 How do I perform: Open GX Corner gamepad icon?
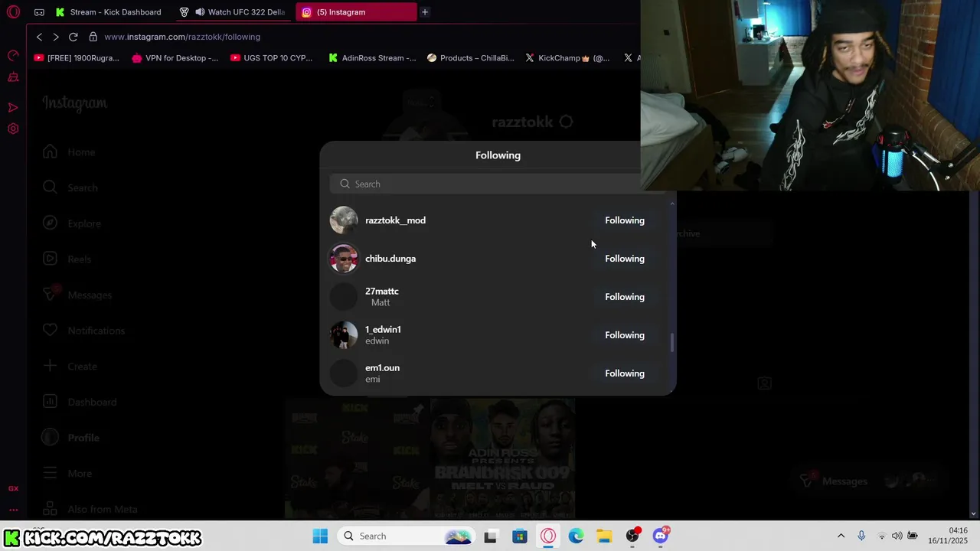point(39,12)
